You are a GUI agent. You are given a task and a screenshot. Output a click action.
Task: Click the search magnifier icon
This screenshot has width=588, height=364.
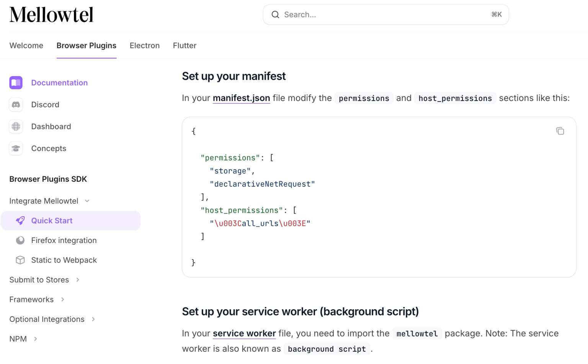click(x=275, y=15)
